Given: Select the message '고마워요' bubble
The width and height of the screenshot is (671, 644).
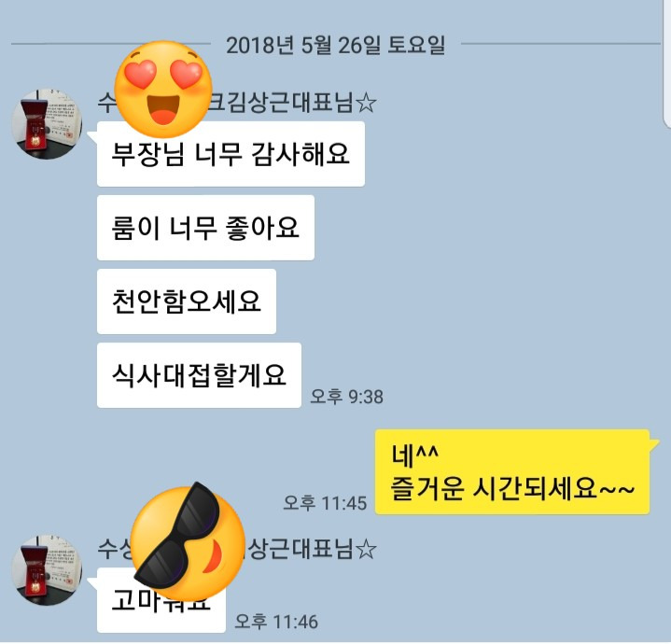Looking at the screenshot, I should click(161, 600).
